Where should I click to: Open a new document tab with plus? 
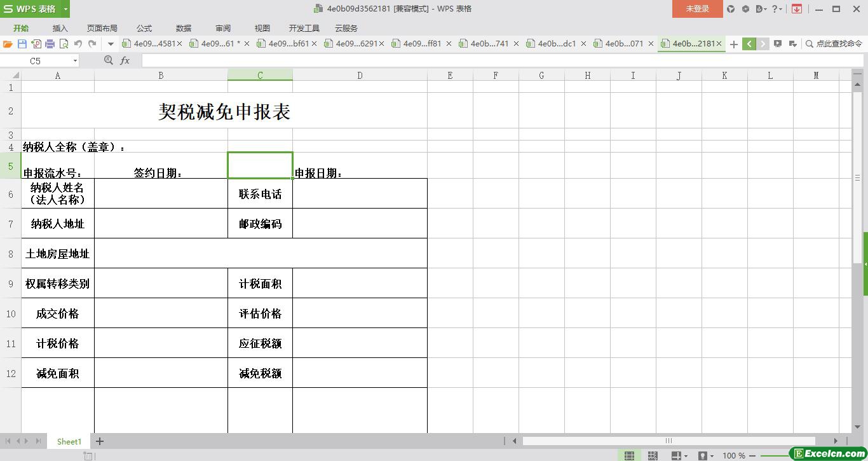coord(733,44)
